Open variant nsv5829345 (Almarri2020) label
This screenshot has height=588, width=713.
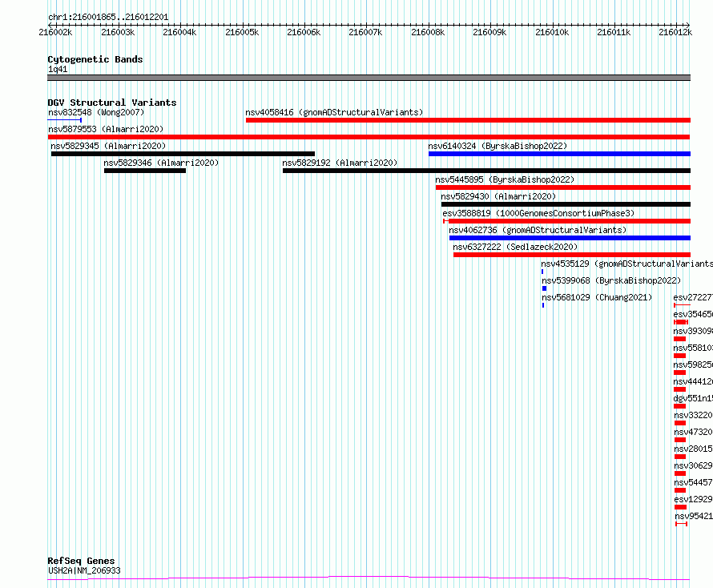(108, 146)
